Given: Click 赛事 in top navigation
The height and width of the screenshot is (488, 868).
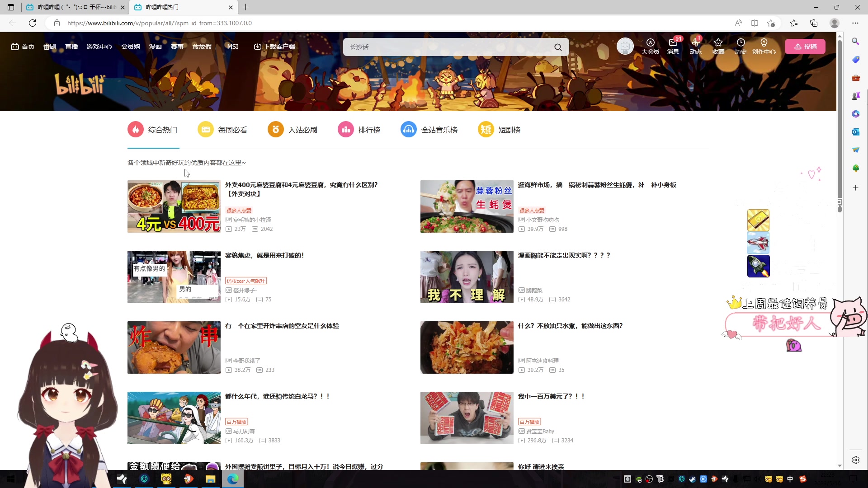Looking at the screenshot, I should [x=177, y=47].
